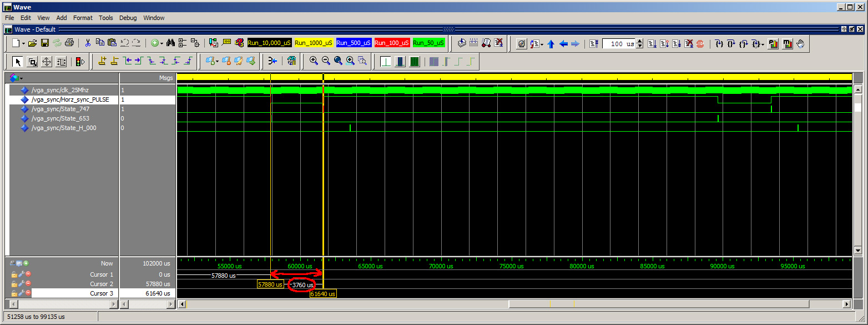This screenshot has height=325, width=868.
Task: Click the Cut scissors icon
Action: tap(88, 43)
